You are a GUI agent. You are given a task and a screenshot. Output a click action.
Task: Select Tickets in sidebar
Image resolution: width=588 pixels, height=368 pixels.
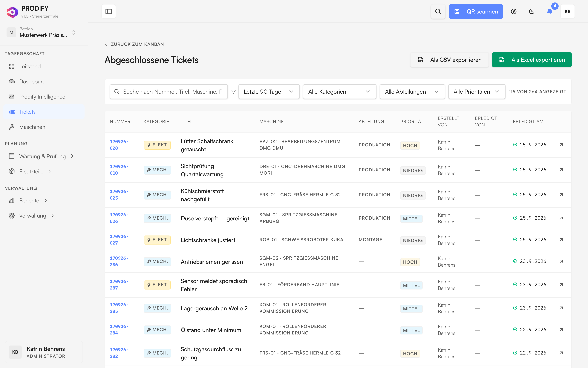coord(44,112)
